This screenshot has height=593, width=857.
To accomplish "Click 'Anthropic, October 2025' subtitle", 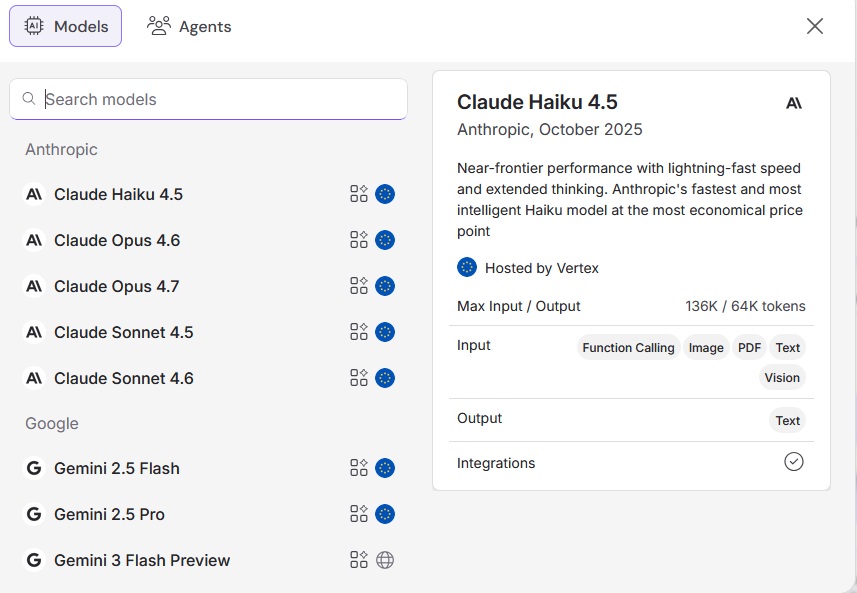I will tap(549, 130).
